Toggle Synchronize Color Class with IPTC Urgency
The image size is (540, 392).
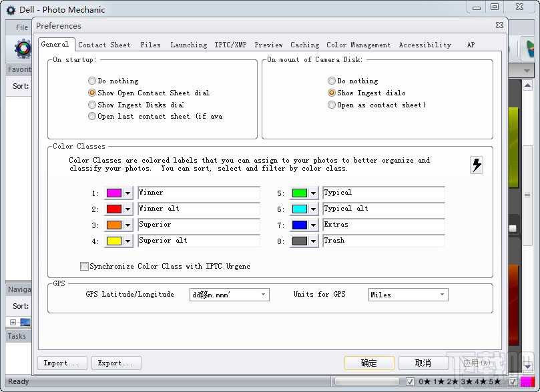[84, 266]
